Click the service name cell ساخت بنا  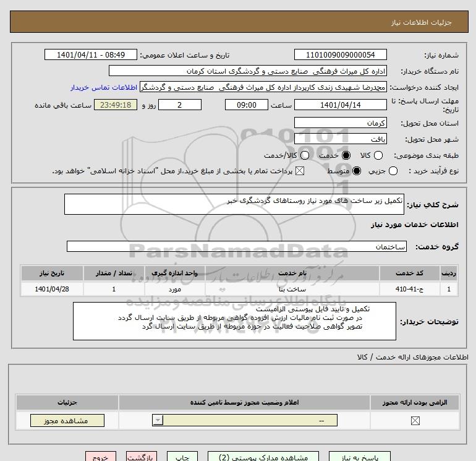click(292, 289)
